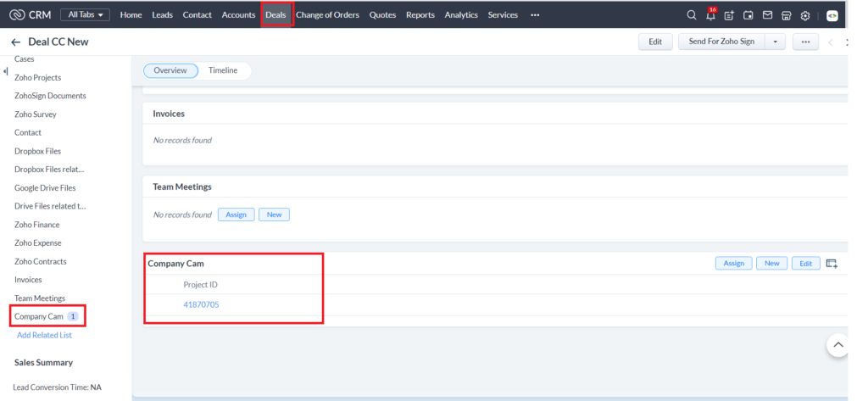The height and width of the screenshot is (401, 868).
Task: Click Lead Conversion Time: NA text
Action: 57,387
